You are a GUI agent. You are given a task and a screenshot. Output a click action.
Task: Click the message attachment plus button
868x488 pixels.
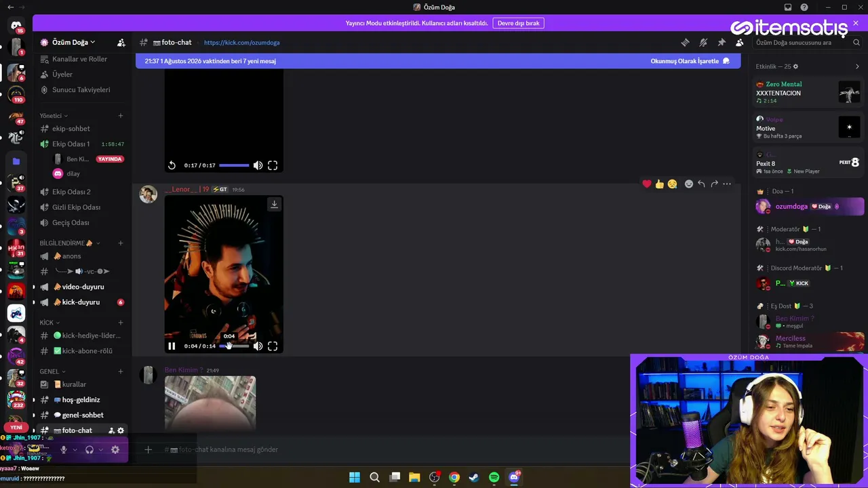(x=148, y=449)
